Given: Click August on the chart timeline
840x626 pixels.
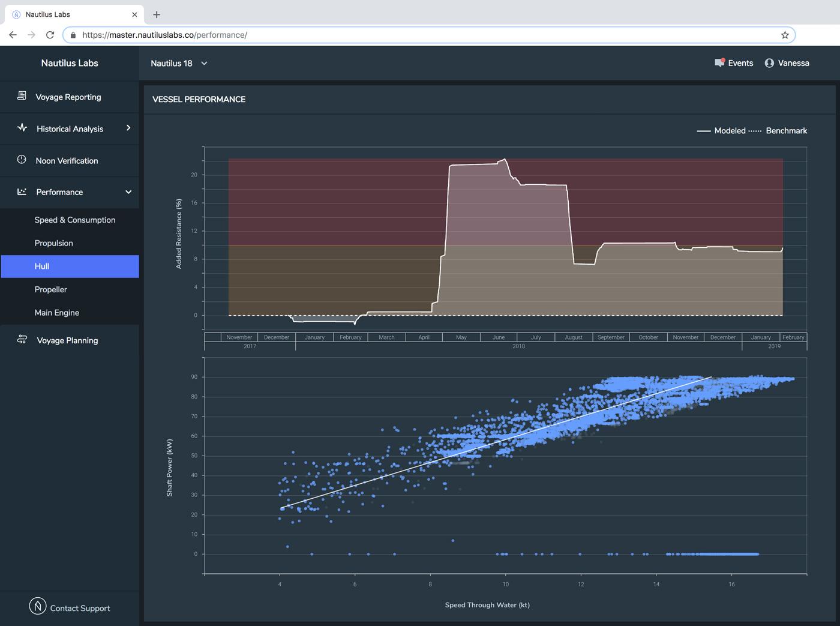Looking at the screenshot, I should click(x=574, y=337).
